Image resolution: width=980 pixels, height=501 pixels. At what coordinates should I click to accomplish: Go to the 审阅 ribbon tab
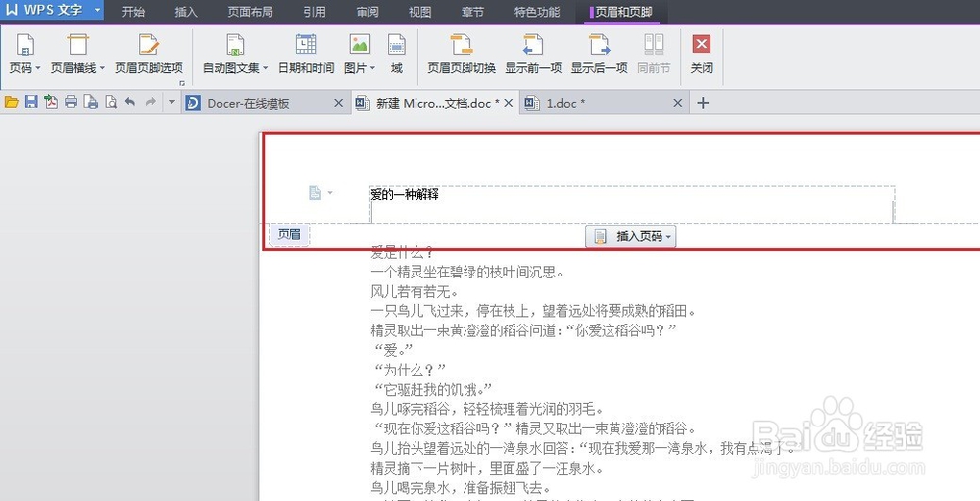[367, 11]
